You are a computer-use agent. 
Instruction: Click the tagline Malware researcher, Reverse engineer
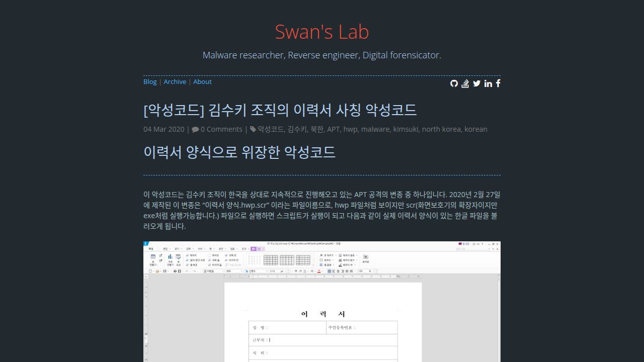pyautogui.click(x=322, y=55)
